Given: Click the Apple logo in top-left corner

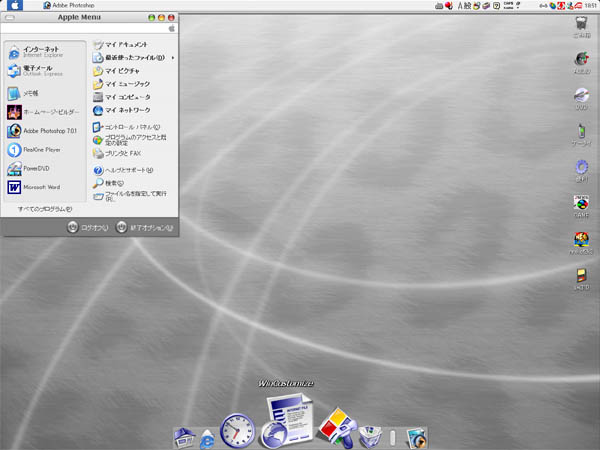Looking at the screenshot, I should [15, 5].
